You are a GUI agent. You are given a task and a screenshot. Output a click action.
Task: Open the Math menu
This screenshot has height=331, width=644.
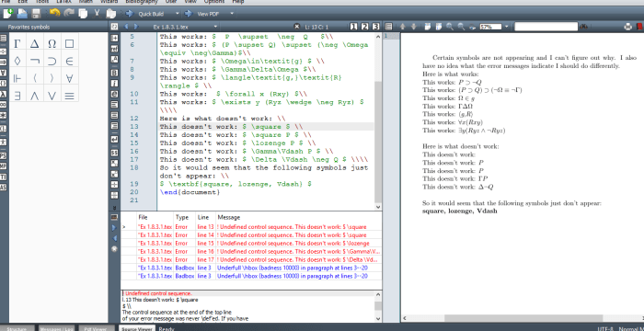(85, 2)
